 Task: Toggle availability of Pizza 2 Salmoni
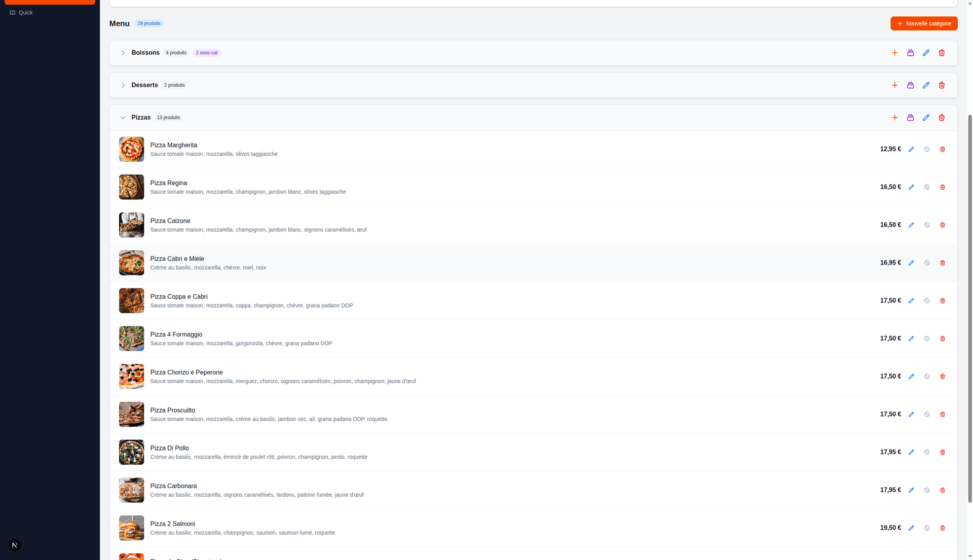point(927,528)
